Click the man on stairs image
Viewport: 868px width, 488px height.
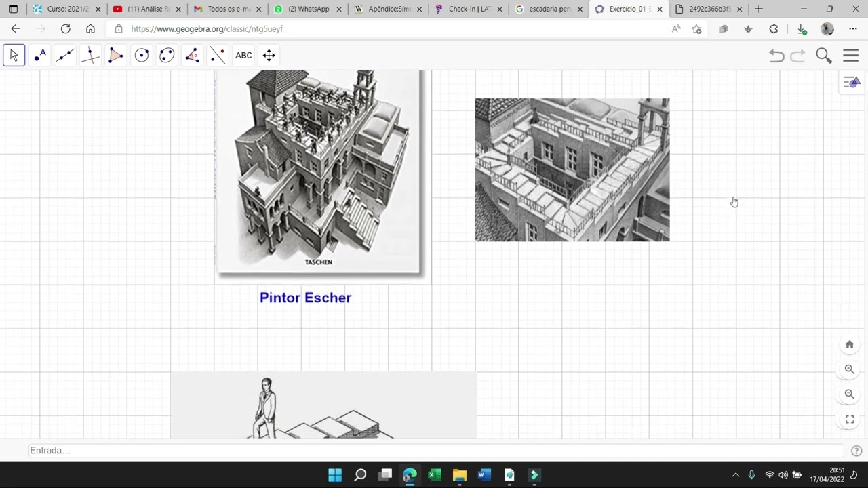(x=323, y=405)
